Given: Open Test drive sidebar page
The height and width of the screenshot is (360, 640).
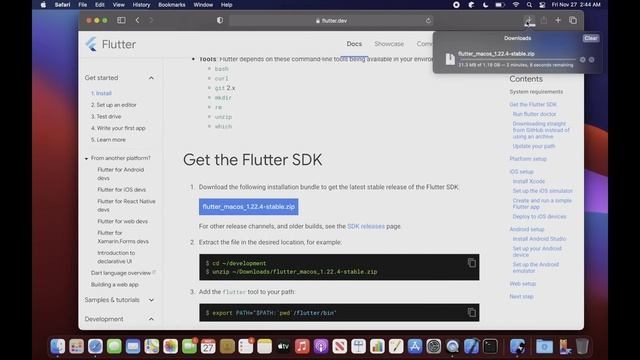Looking at the screenshot, I should [x=106, y=117].
